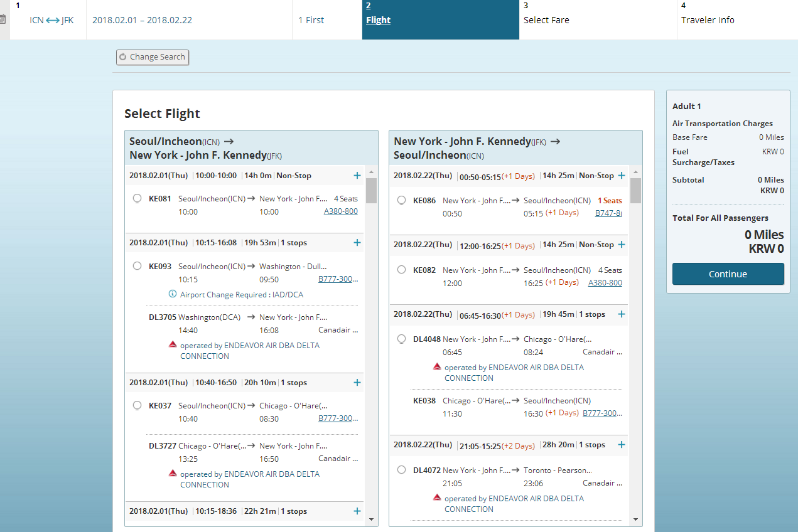This screenshot has width=798, height=532.
Task: Click the Continue button
Action: pyautogui.click(x=728, y=274)
